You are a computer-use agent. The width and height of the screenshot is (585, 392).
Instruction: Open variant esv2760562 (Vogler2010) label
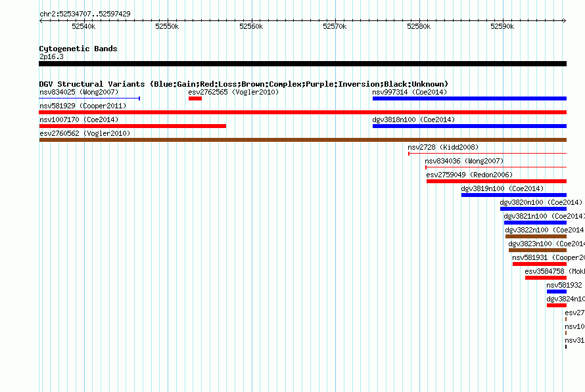(85, 133)
